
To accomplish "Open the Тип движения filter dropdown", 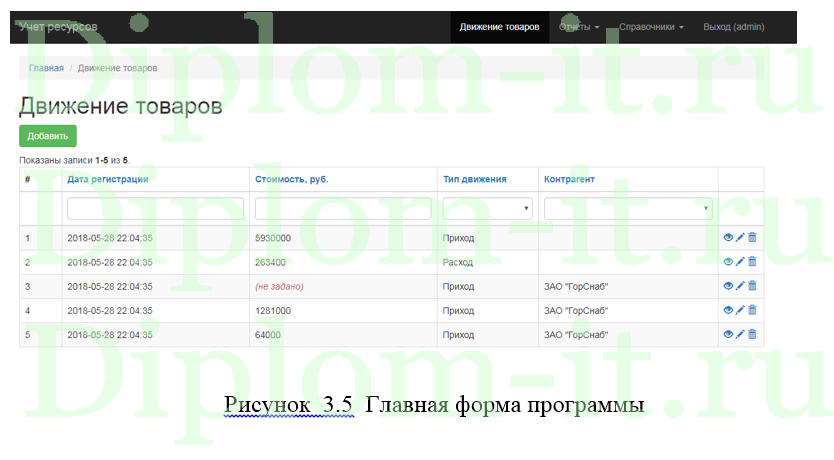I will tap(487, 208).
